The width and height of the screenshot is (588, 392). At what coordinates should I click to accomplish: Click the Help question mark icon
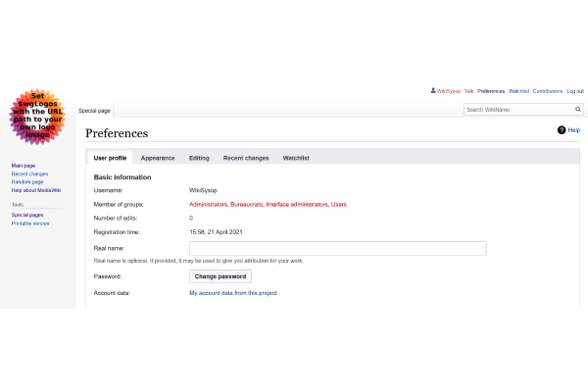coord(562,129)
